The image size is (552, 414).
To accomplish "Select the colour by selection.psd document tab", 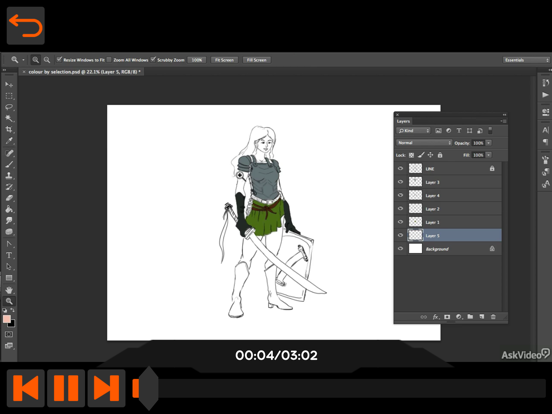I will coord(82,72).
